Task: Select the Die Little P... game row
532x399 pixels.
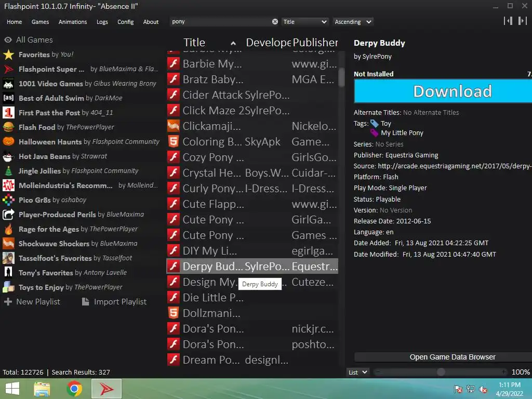Action: pos(252,298)
